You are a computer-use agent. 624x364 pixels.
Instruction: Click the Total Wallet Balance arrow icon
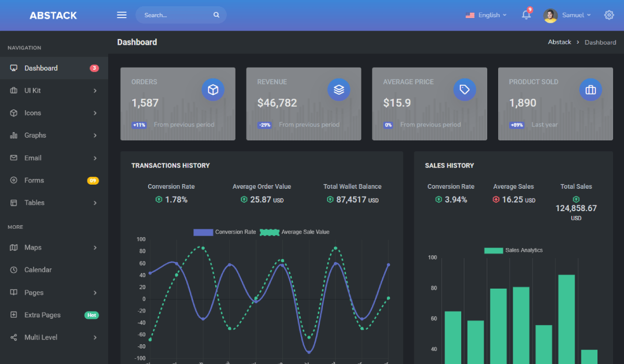click(330, 199)
